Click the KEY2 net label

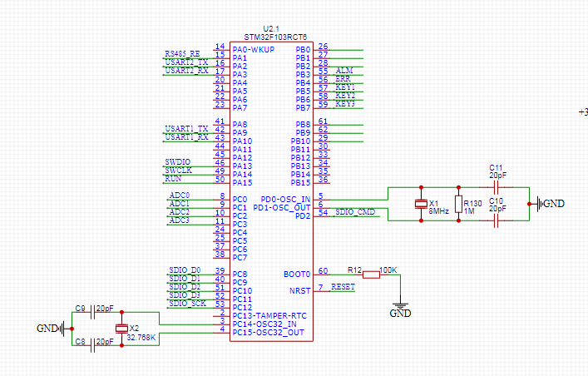coord(345,96)
